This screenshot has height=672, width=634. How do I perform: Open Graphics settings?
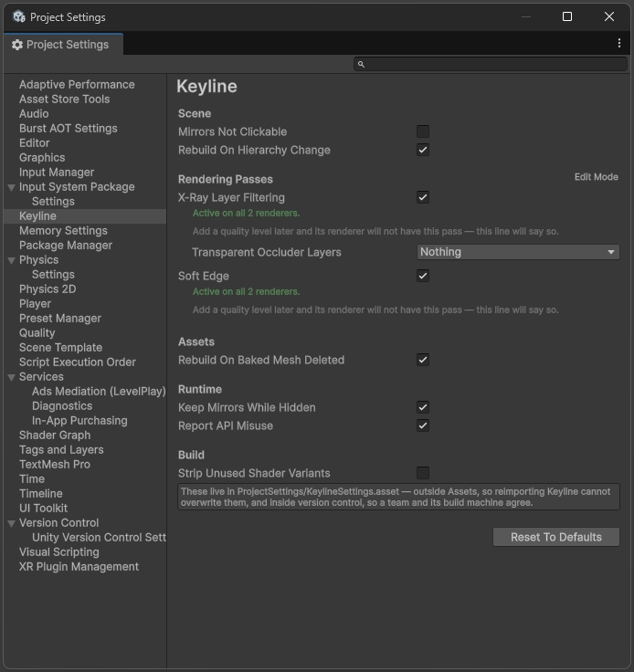click(x=42, y=157)
